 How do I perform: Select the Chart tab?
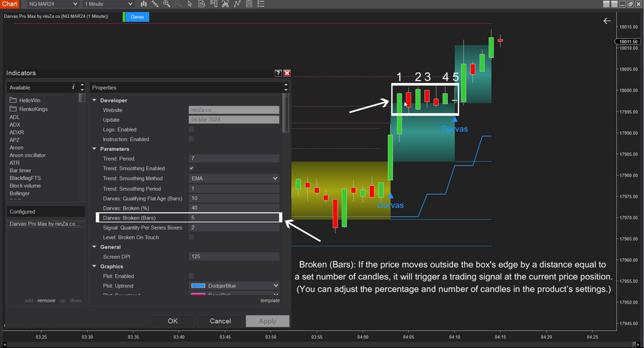[9, 4]
